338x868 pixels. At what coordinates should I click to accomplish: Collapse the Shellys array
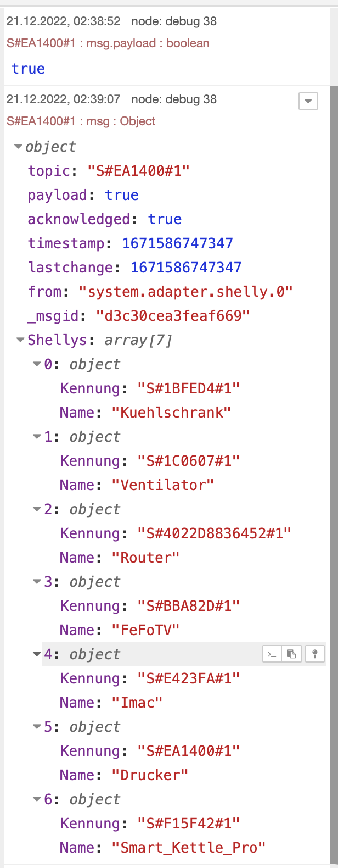tap(21, 340)
